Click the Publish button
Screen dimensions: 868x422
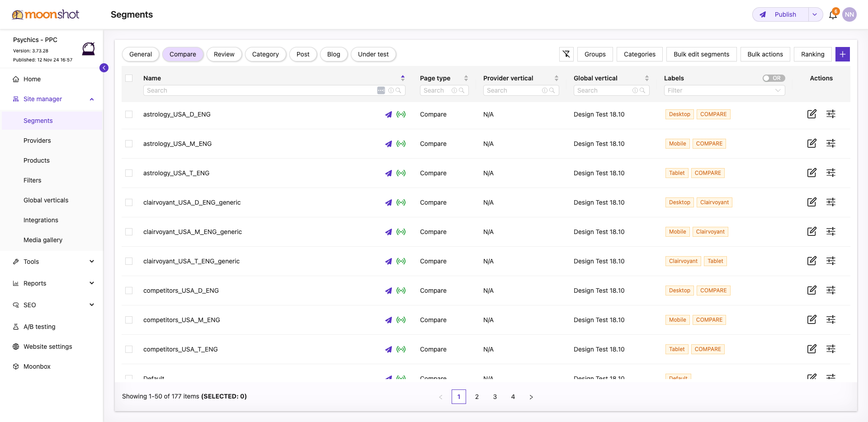point(781,14)
